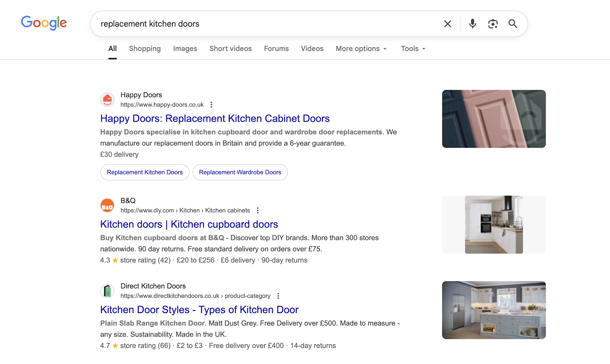
Task: Switch to the Shopping tab
Action: [x=145, y=49]
